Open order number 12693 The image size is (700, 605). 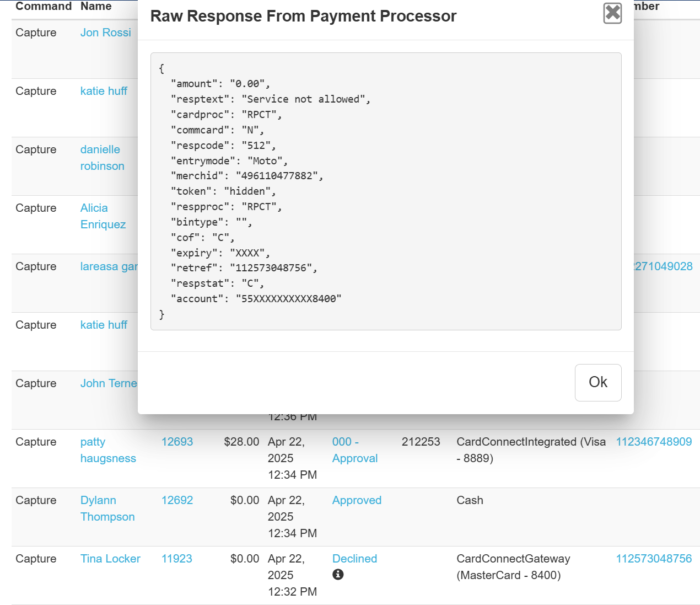pyautogui.click(x=177, y=442)
